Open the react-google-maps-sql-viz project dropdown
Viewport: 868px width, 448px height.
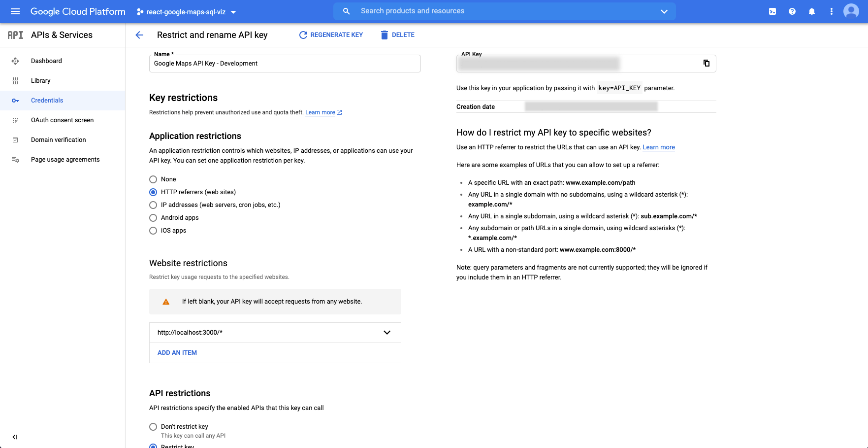187,12
